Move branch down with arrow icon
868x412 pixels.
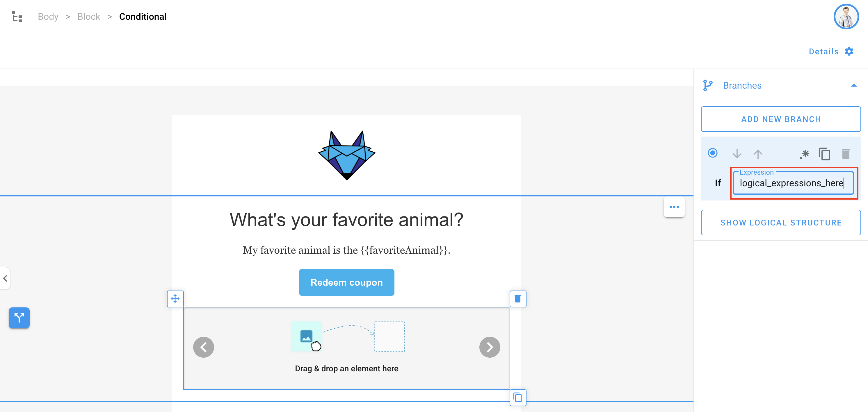click(737, 154)
